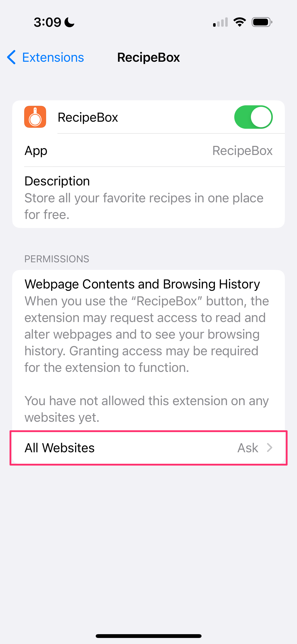297x644 pixels.
Task: Tap the 3:09 clock in status bar
Action: pyautogui.click(x=48, y=22)
